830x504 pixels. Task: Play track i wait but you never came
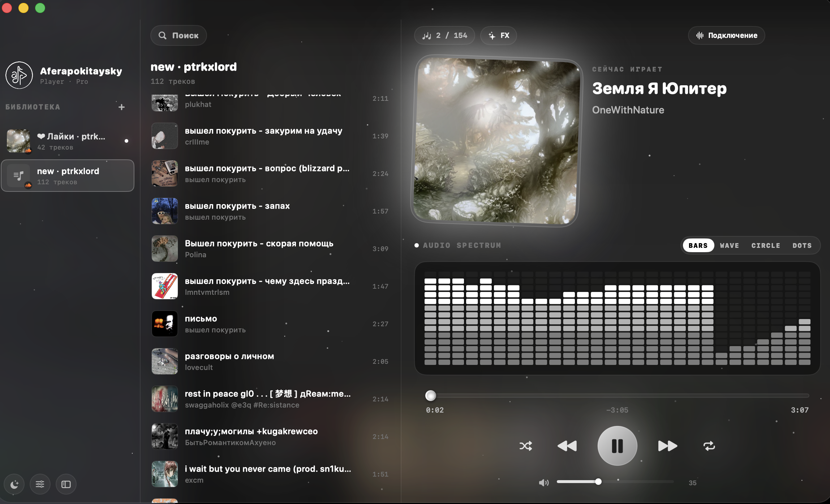(270, 474)
